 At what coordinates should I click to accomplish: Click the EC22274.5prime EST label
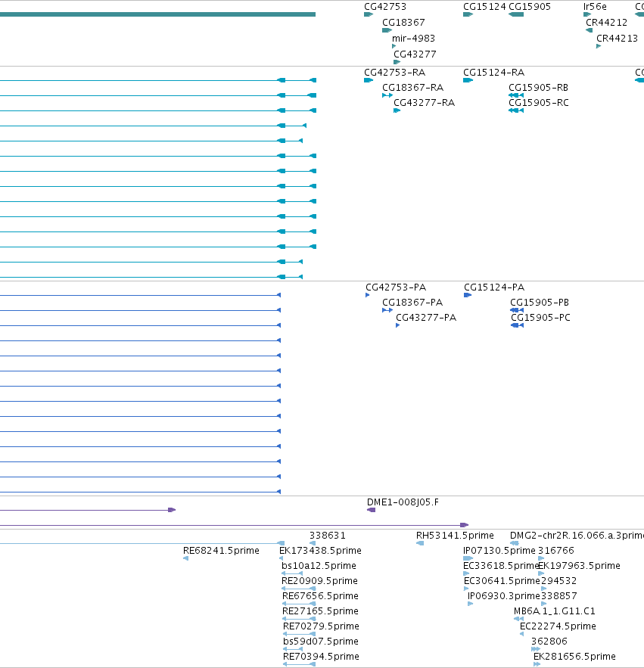[x=558, y=626]
